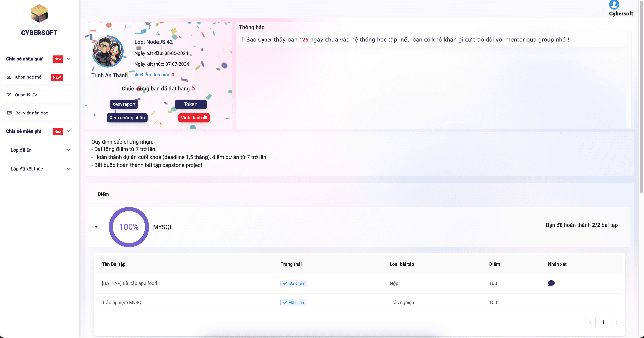Image resolution: width=644 pixels, height=338 pixels.
Task: Click the Nhận xét column header
Action: tap(557, 264)
